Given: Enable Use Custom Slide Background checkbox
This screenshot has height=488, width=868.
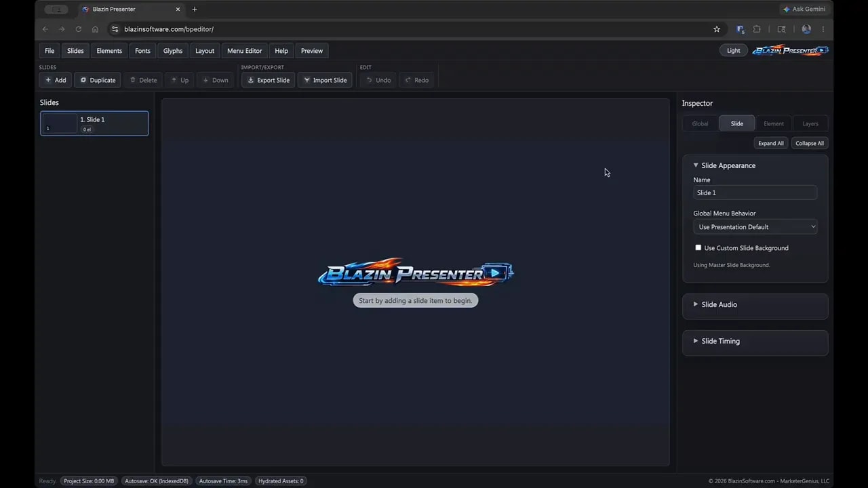Looking at the screenshot, I should pyautogui.click(x=698, y=248).
